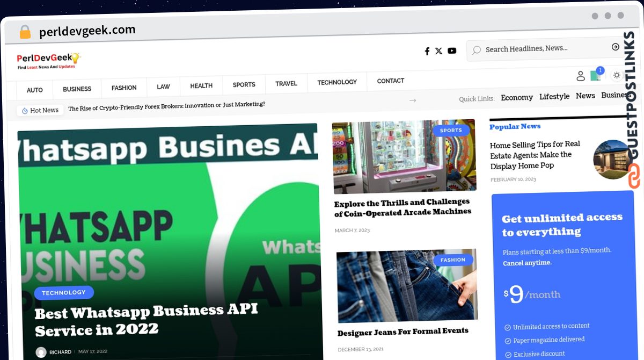
Task: Open the Home Selling Tips article
Action: point(535,155)
